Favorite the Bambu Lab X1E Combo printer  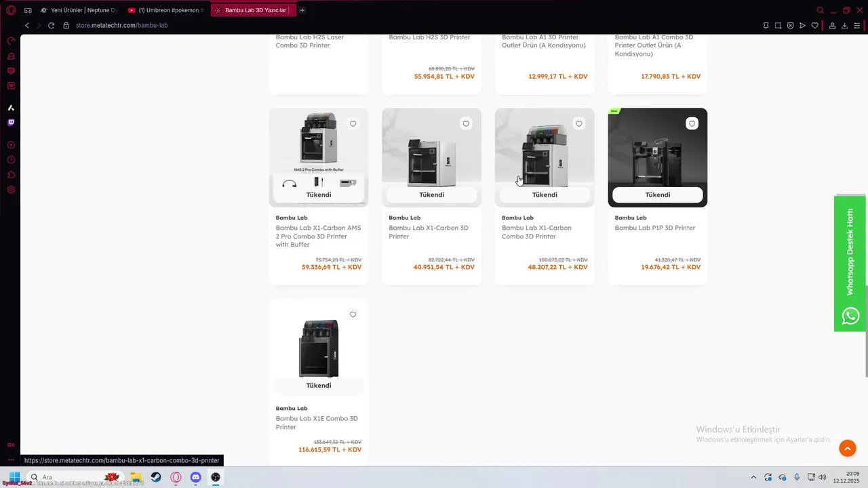(353, 314)
